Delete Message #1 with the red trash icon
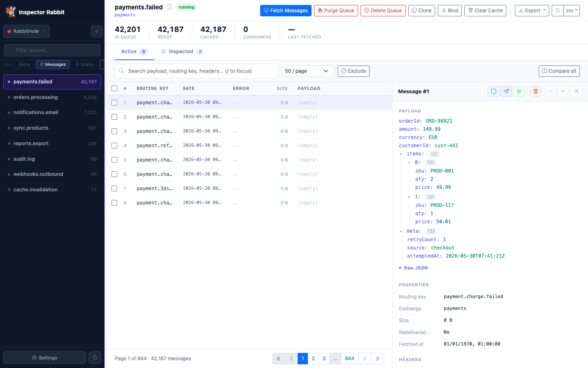Viewport: 588px width, 368px height. [536, 91]
